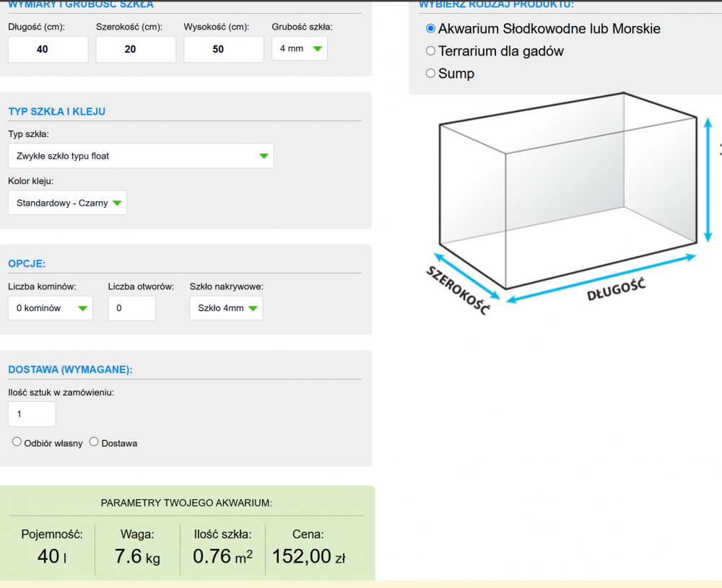The width and height of the screenshot is (722, 588).
Task: Click the Ilość sztuk w zamówieniu field
Action: 32,414
